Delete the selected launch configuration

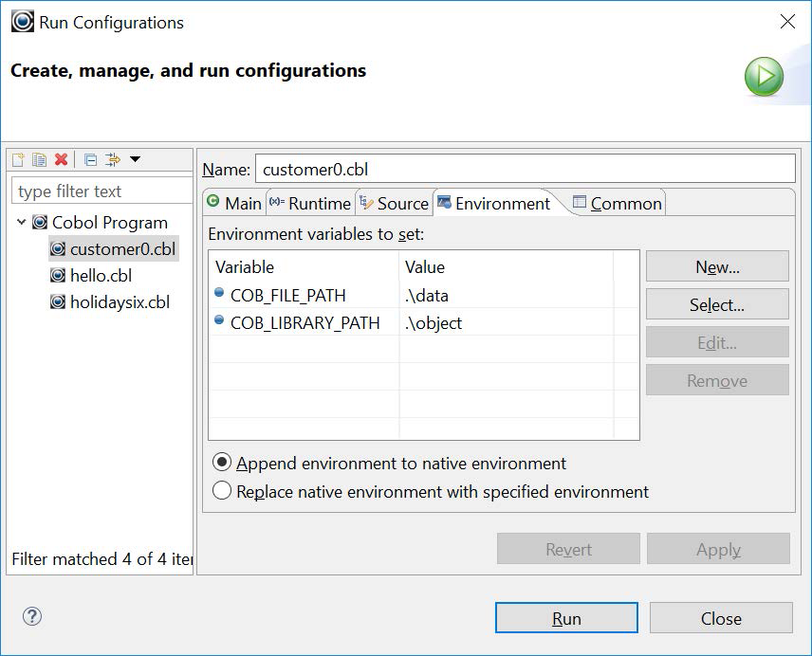tap(60, 160)
